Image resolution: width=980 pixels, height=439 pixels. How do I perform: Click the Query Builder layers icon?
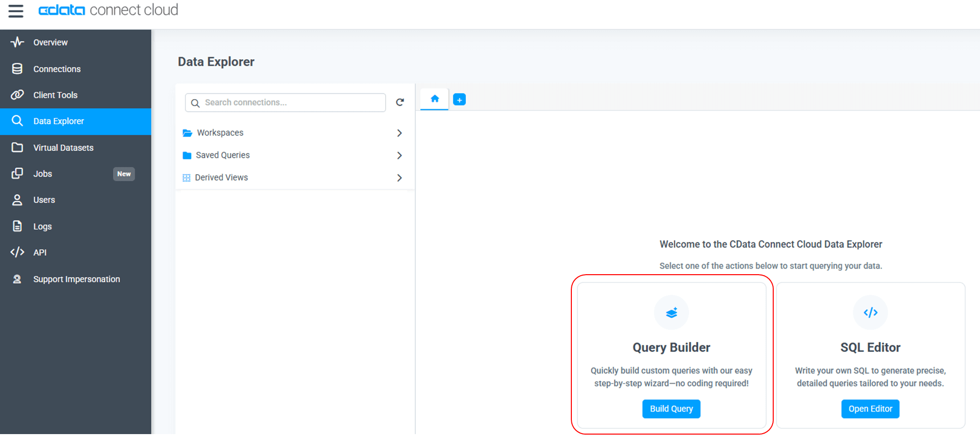click(671, 312)
